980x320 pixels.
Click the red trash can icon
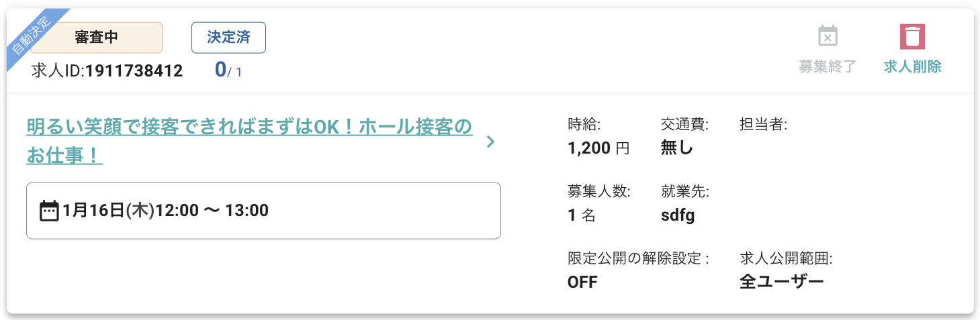click(x=912, y=36)
